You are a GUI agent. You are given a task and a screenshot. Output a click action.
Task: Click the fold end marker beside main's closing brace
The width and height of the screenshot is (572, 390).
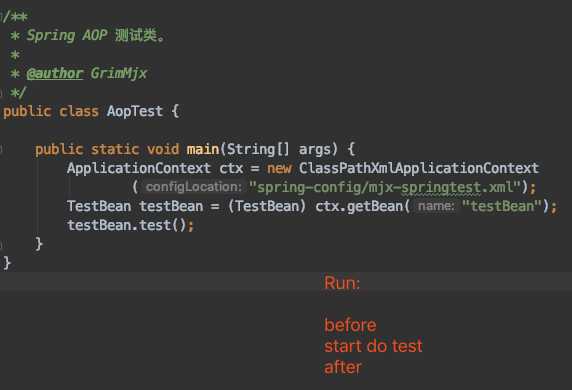(1, 244)
